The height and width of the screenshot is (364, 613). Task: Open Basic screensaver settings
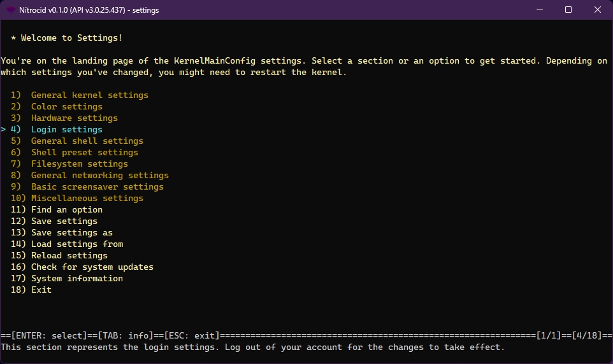(97, 186)
